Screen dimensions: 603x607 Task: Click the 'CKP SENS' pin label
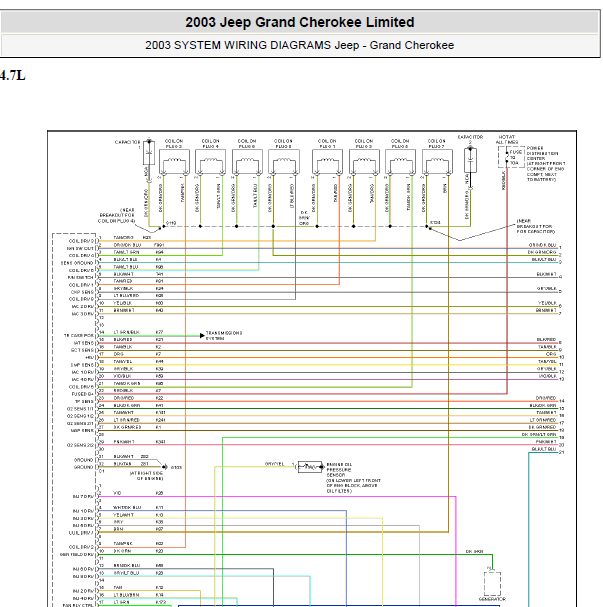point(82,292)
